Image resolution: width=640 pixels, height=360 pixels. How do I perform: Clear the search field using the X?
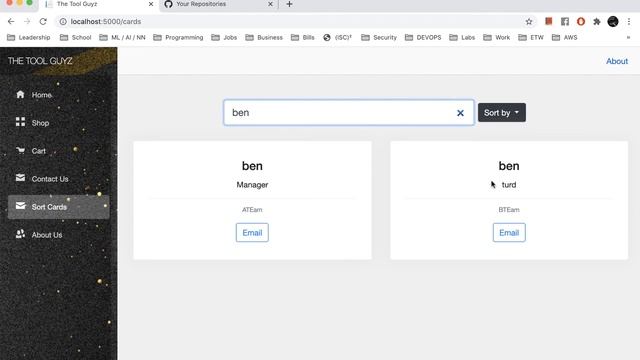pos(460,113)
